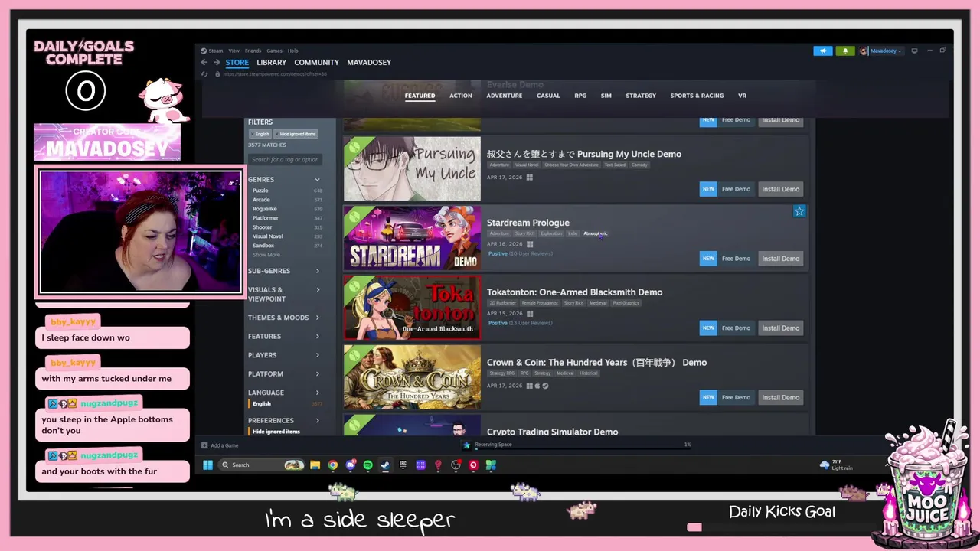The width and height of the screenshot is (980, 551).
Task: Open File Explorer from the taskbar
Action: tap(315, 465)
